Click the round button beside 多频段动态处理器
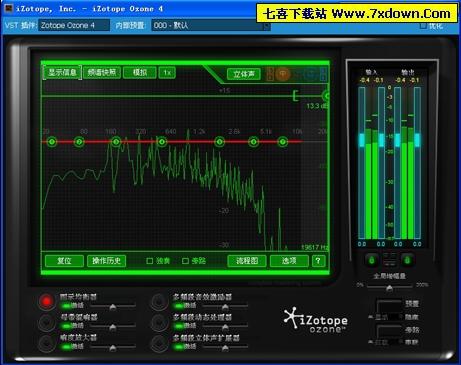 click(159, 322)
